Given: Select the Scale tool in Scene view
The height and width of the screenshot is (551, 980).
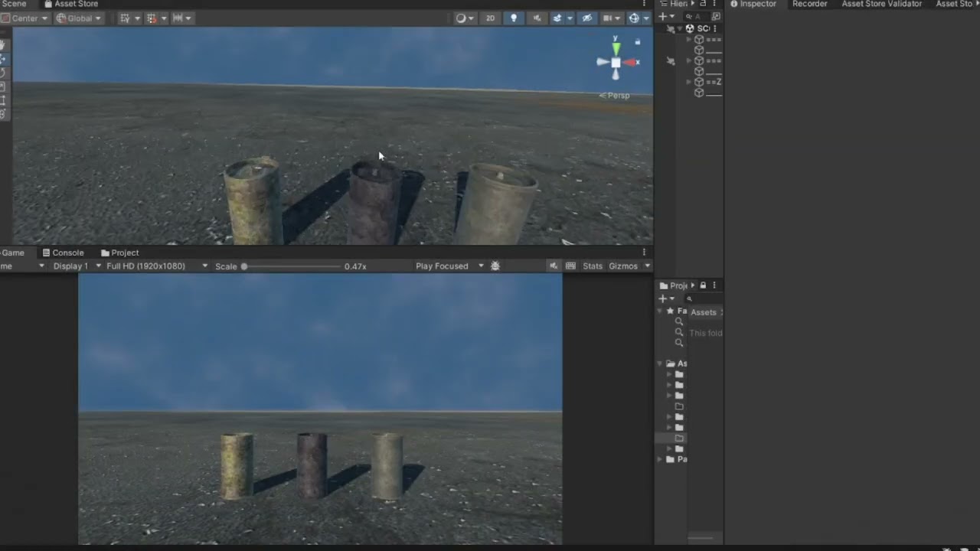Looking at the screenshot, I should [2, 87].
